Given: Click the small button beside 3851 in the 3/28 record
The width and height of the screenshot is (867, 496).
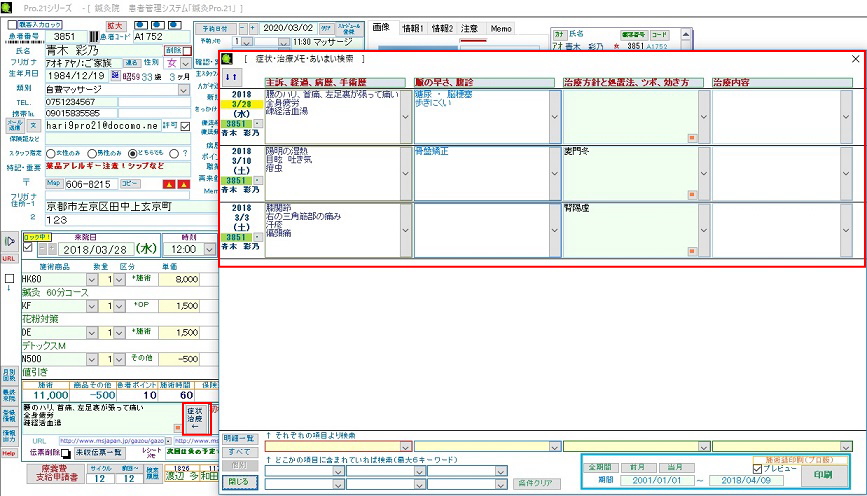Looking at the screenshot, I should click(258, 124).
